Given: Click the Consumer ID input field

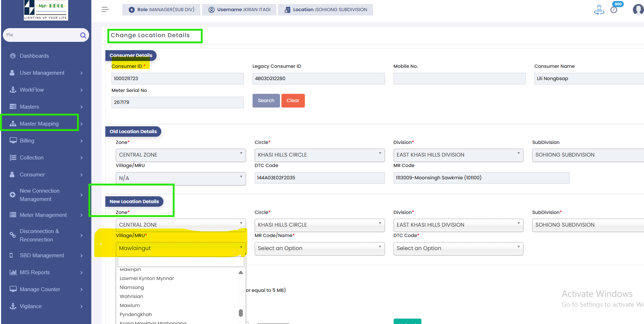Looking at the screenshot, I should pyautogui.click(x=178, y=79).
